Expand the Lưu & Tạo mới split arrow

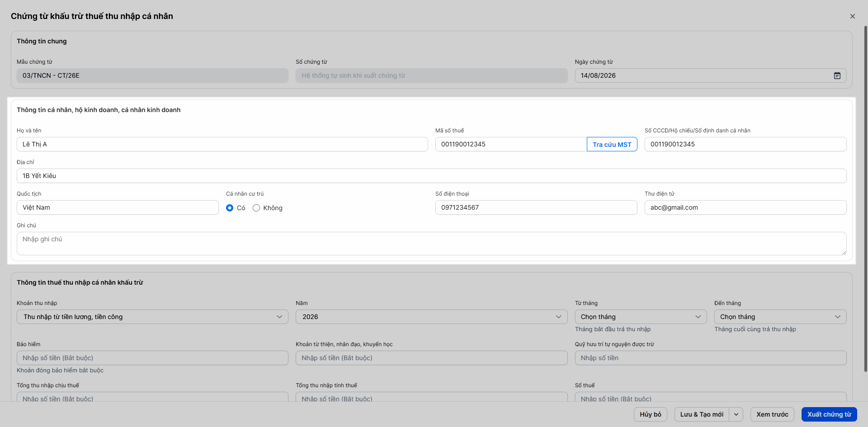(736, 414)
